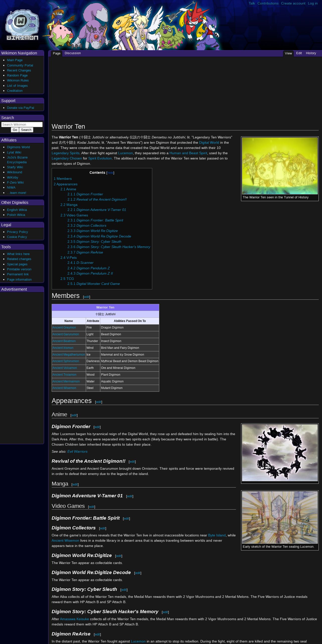The width and height of the screenshot is (322, 644).
Task: Open Ancient Sphinxmon link
Action: pyautogui.click(x=66, y=361)
